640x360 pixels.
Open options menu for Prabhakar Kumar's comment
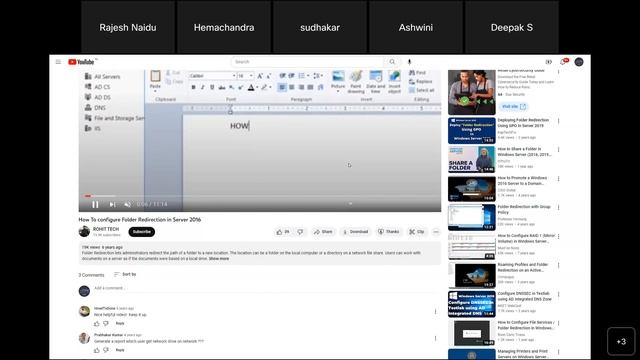coord(436,338)
